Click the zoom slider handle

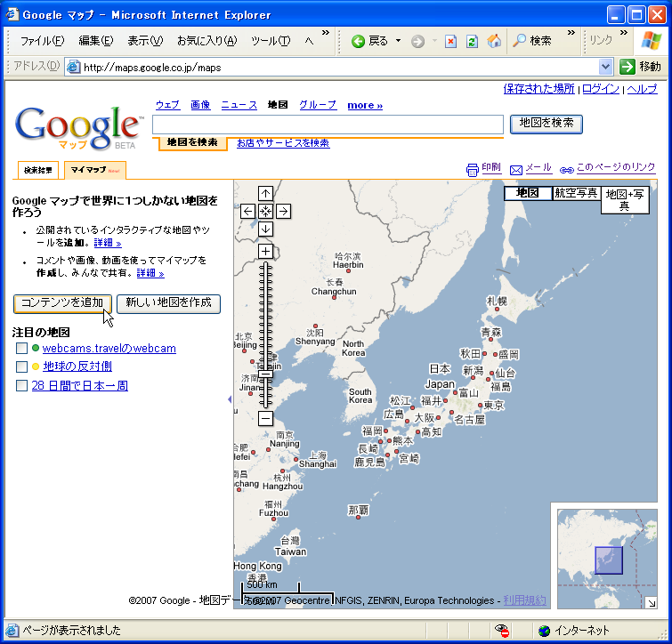point(266,374)
